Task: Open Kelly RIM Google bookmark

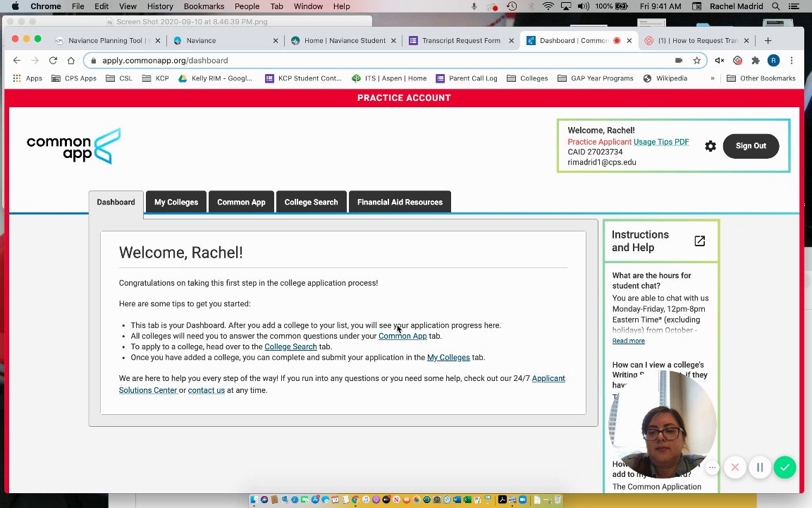Action: tap(215, 78)
